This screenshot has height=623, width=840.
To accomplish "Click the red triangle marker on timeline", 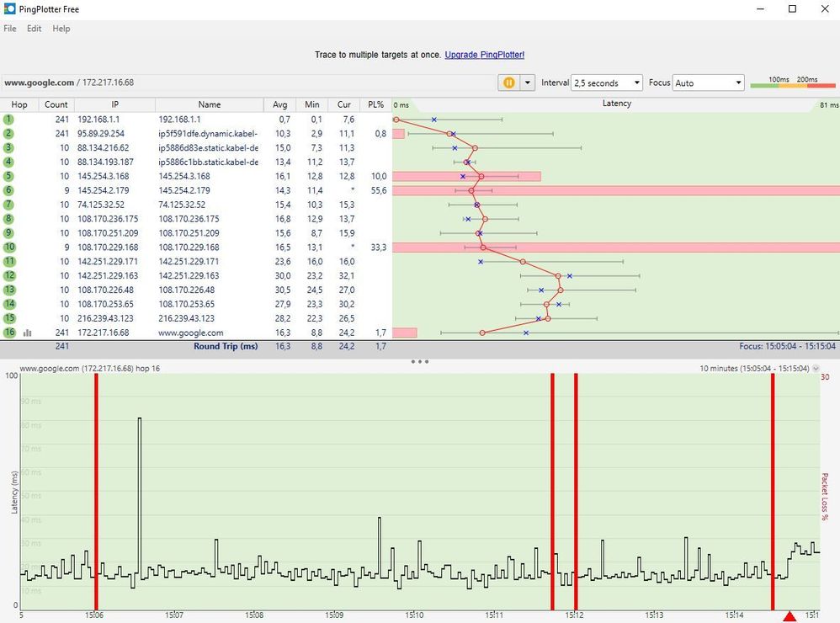I will 789,617.
